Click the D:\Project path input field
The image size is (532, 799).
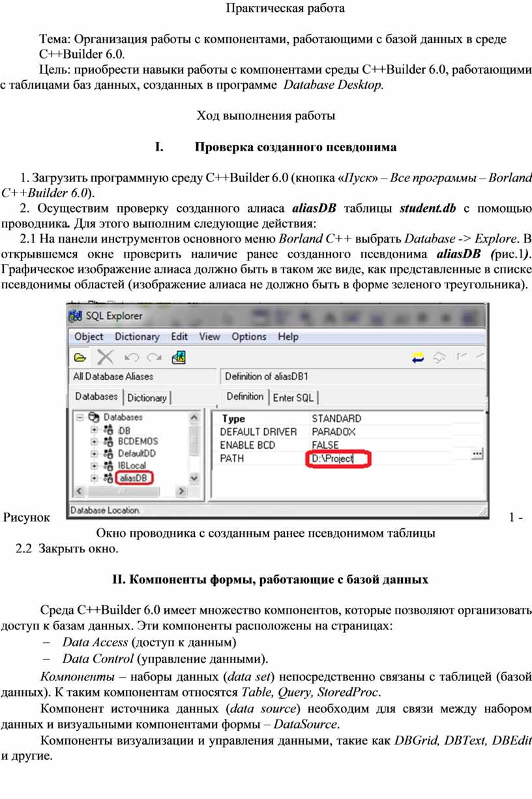click(337, 459)
